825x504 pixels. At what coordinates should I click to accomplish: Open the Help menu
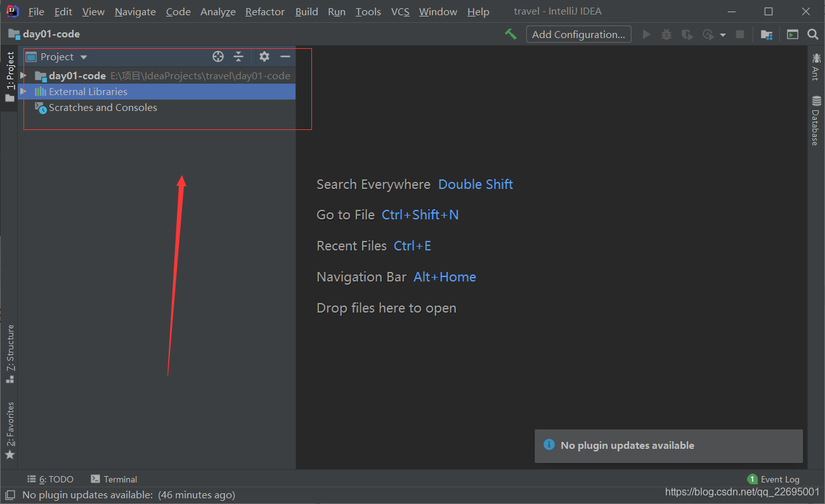coord(478,11)
